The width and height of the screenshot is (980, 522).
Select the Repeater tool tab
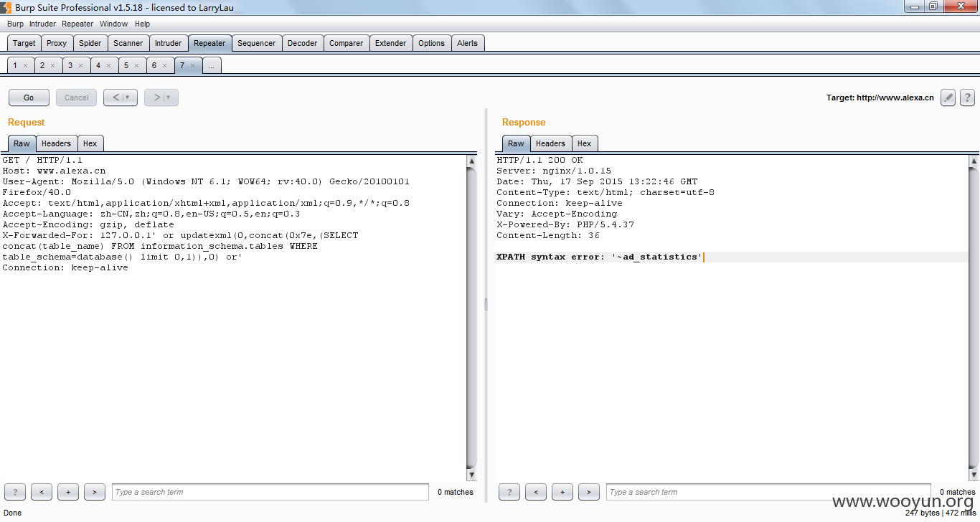click(x=209, y=43)
